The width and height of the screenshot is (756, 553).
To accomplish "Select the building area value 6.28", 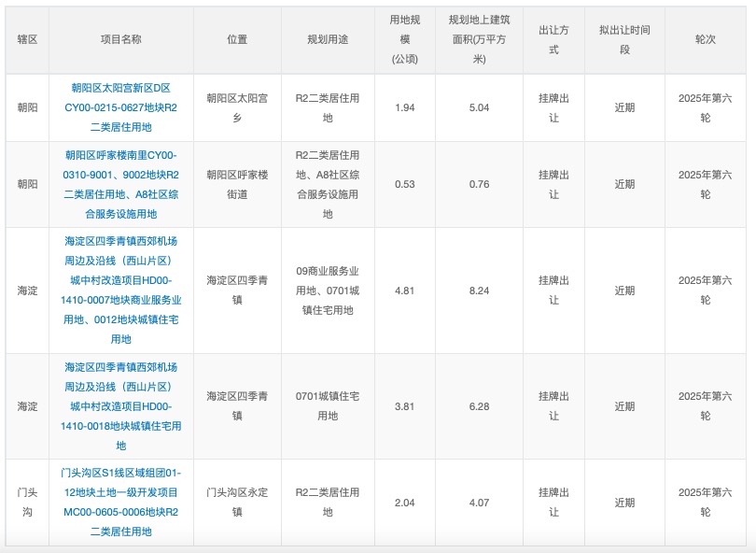I will (479, 406).
